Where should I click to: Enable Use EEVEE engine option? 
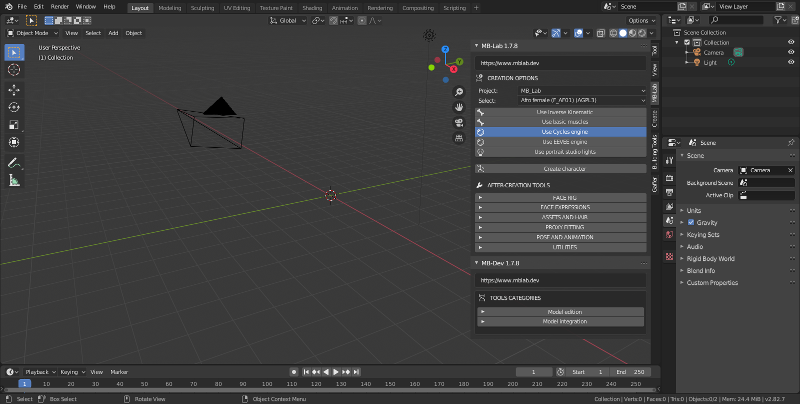click(565, 142)
